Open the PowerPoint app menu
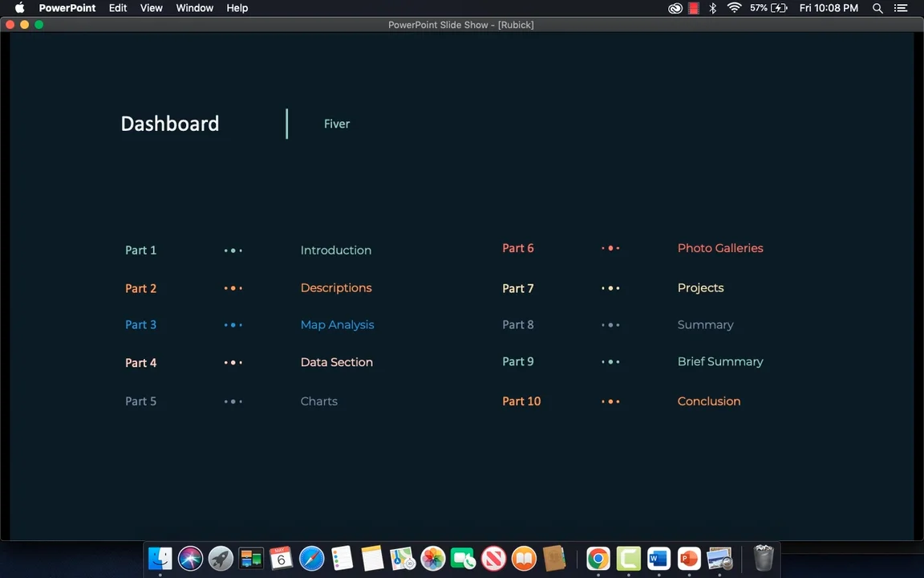 tap(67, 8)
